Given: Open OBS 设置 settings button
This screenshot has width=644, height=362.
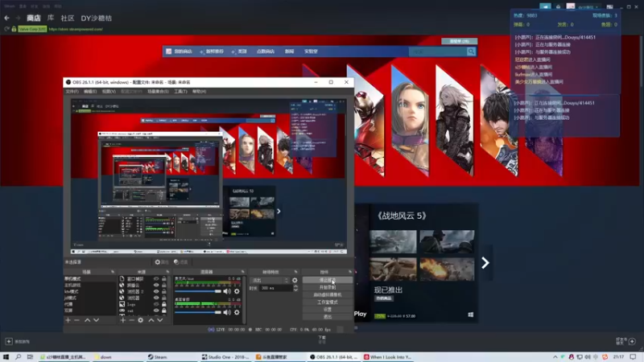Looking at the screenshot, I should pos(328,310).
